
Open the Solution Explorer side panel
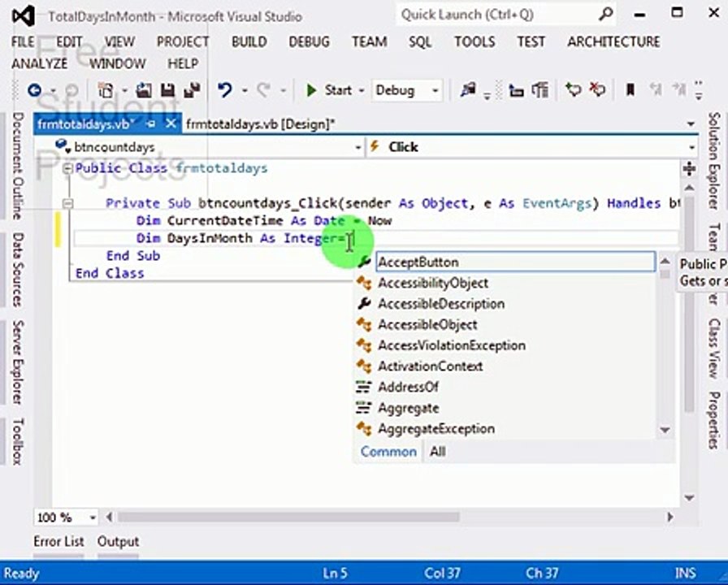coord(714,161)
